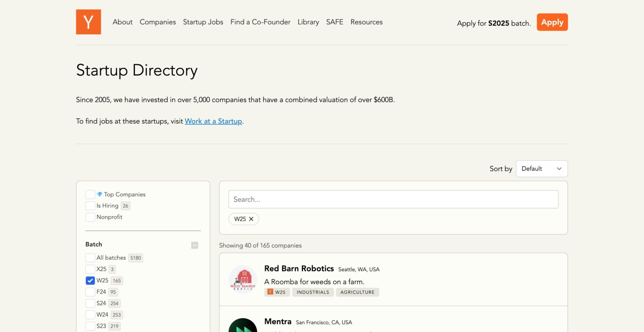Select the INDUSTRIALS tag

pyautogui.click(x=313, y=292)
